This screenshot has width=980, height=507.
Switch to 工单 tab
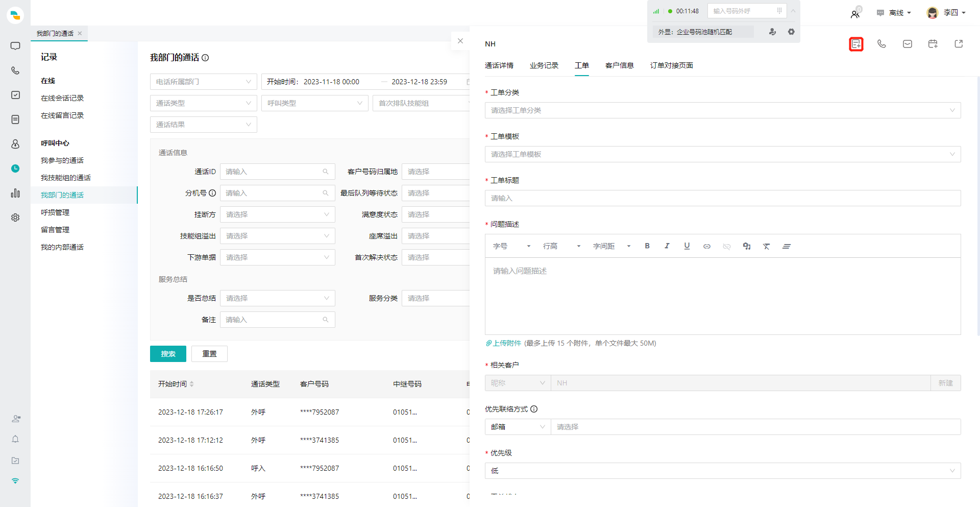(x=582, y=65)
